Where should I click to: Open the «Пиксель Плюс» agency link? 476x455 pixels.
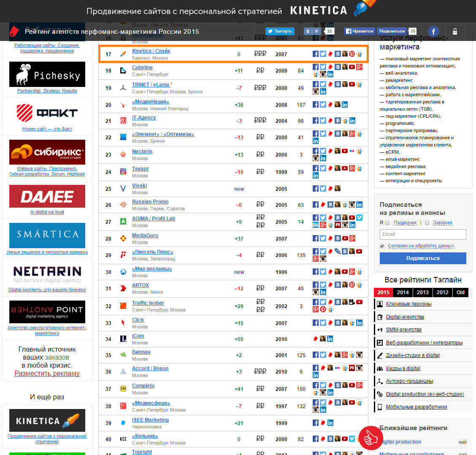click(153, 252)
